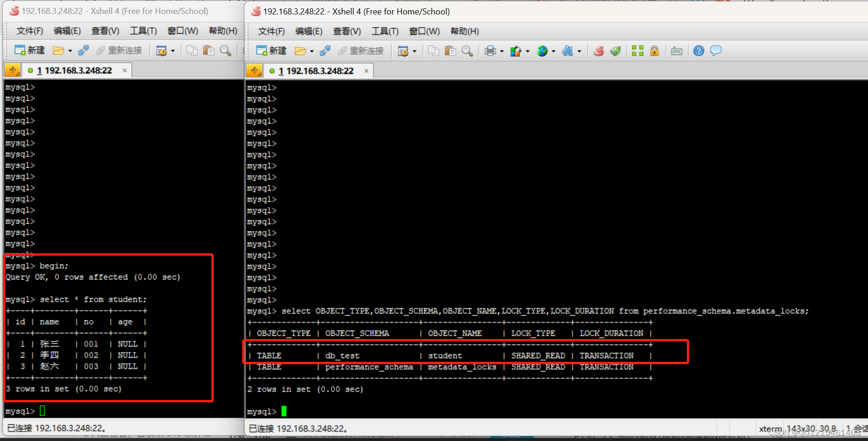Click 'begin;' command in left terminal

(54, 265)
